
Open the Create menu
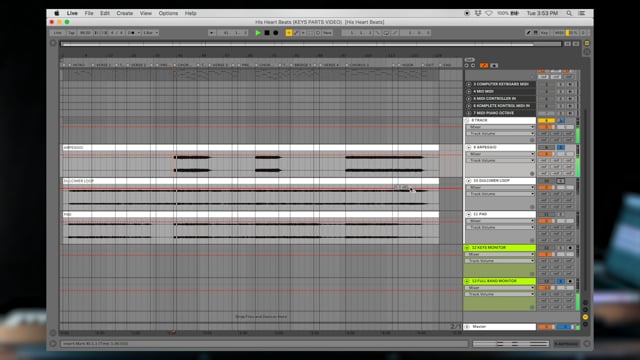pos(124,13)
